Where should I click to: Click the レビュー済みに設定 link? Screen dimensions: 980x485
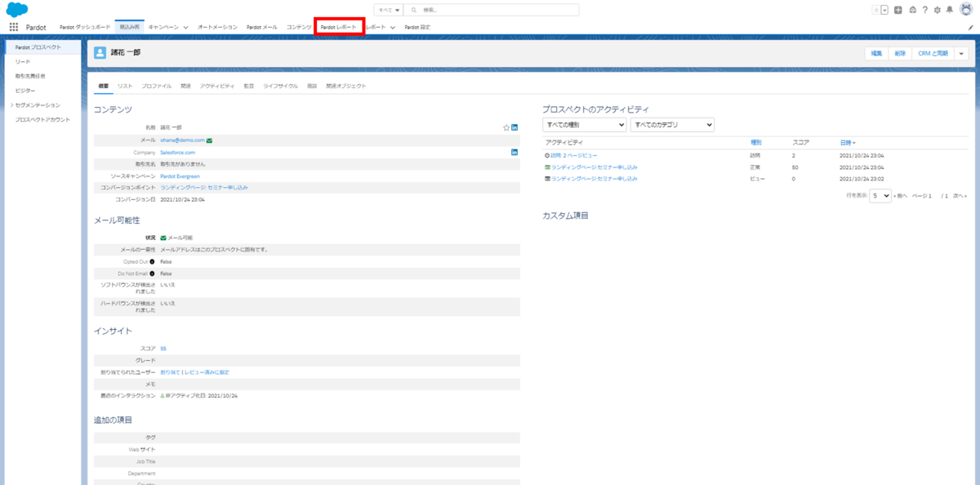point(206,372)
